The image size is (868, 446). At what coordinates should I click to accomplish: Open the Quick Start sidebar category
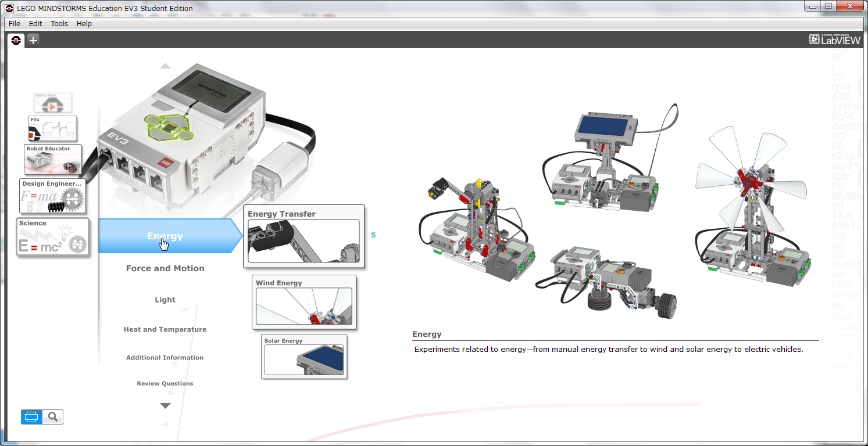(53, 103)
